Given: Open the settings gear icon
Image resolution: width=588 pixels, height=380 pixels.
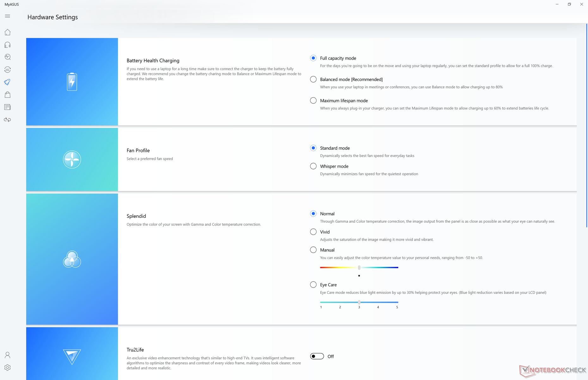Looking at the screenshot, I should click(8, 367).
